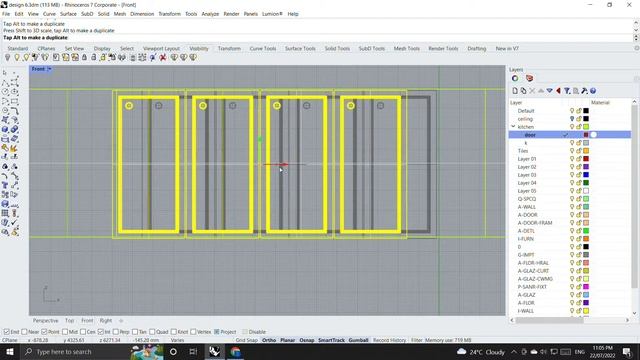Open the layer filter funnel dropdown
This screenshot has width=640, height=360.
567,91
